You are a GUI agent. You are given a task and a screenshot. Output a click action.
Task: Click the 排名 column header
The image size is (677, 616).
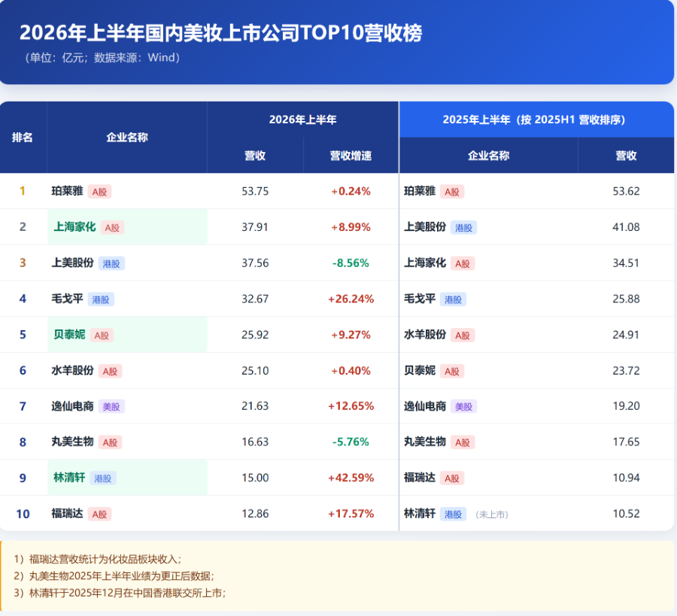[23, 138]
